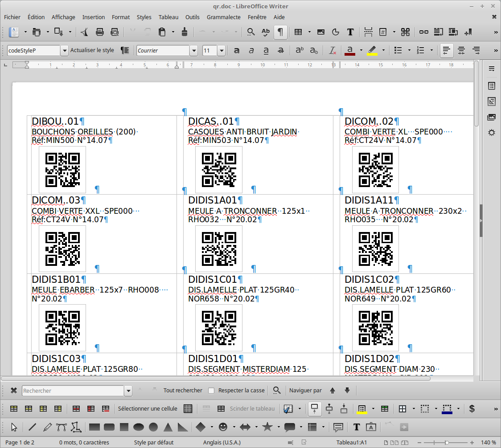The image size is (501, 448).
Task: Insert an image using picture icon
Action: (321, 32)
